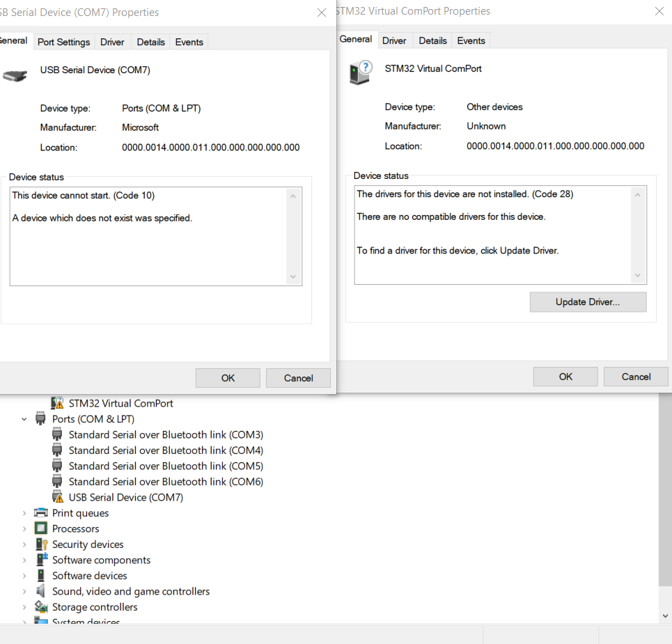Click the warning icon beside USB Serial Device (COM7)
672x644 pixels.
pyautogui.click(x=57, y=497)
